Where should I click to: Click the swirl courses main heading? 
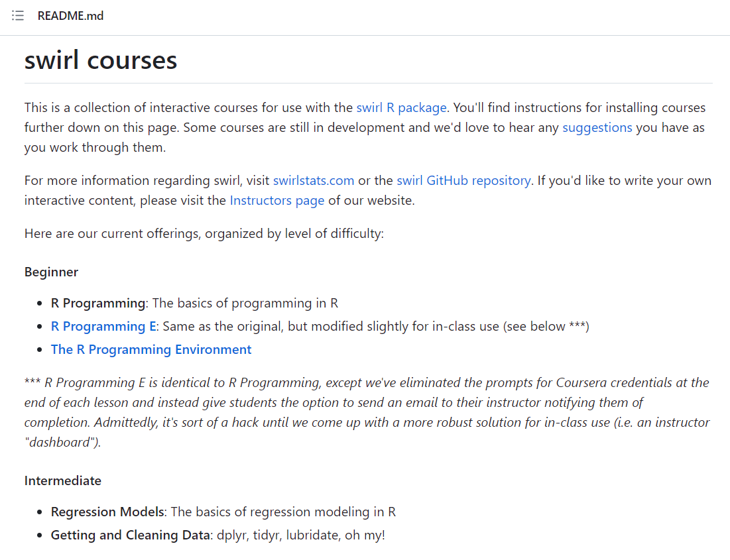pos(101,60)
